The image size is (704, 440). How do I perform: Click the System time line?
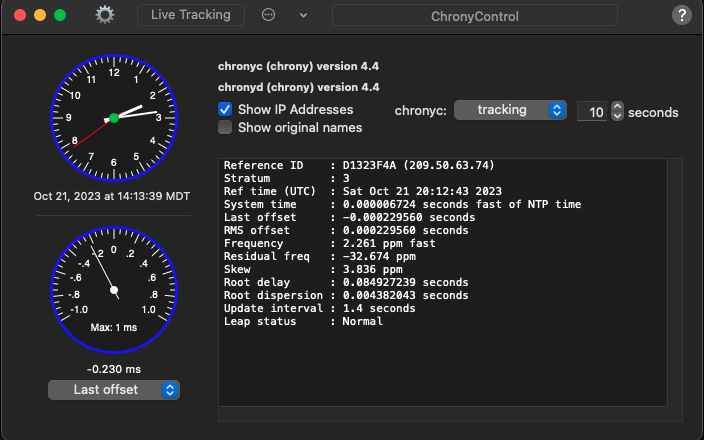pyautogui.click(x=403, y=204)
